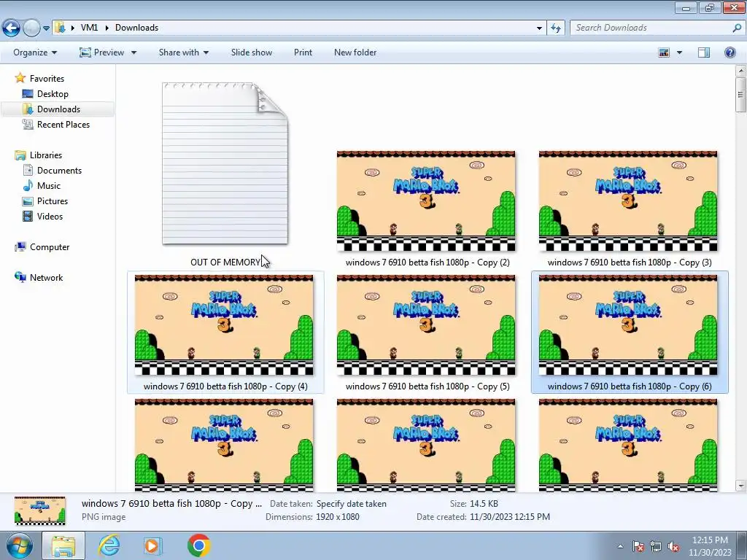The image size is (747, 560).
Task: Select Downloads in the address breadcrumb
Action: (136, 28)
